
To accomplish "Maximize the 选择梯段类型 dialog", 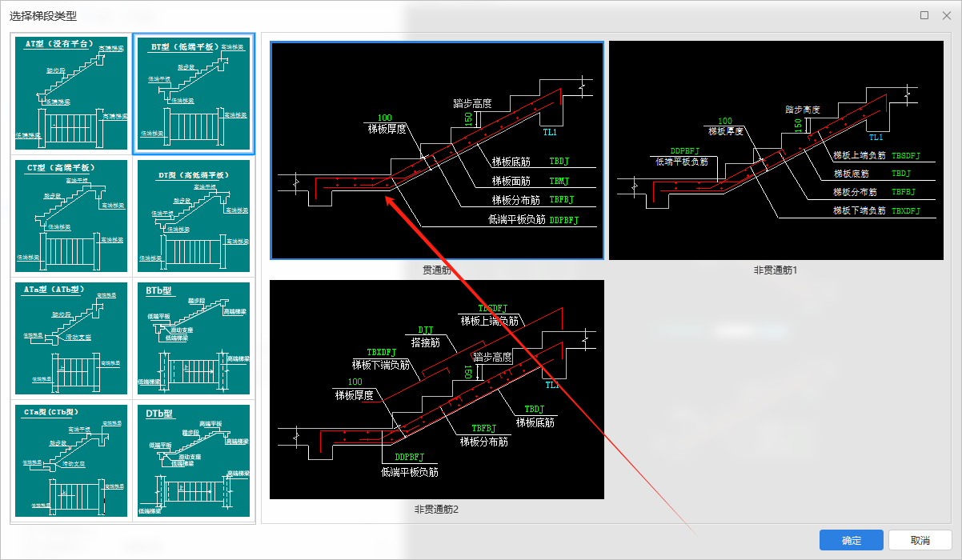I will 924,14.
